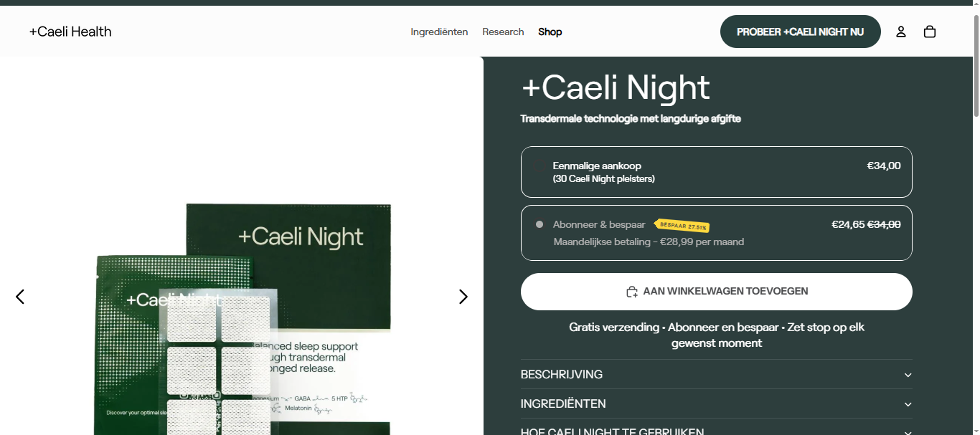Choose the Abonneer & bespaar radio option
This screenshot has height=435, width=980.
coord(540,224)
